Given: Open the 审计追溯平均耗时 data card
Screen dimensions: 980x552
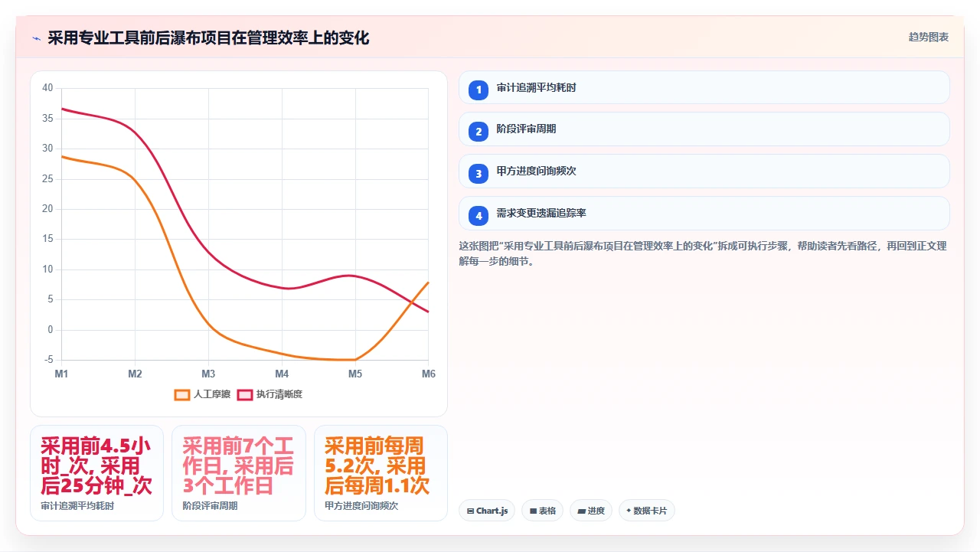Looking at the screenshot, I should coord(96,473).
